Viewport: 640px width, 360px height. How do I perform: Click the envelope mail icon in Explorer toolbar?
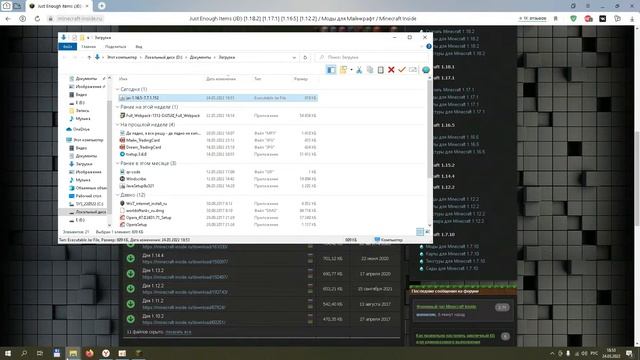coord(413,70)
